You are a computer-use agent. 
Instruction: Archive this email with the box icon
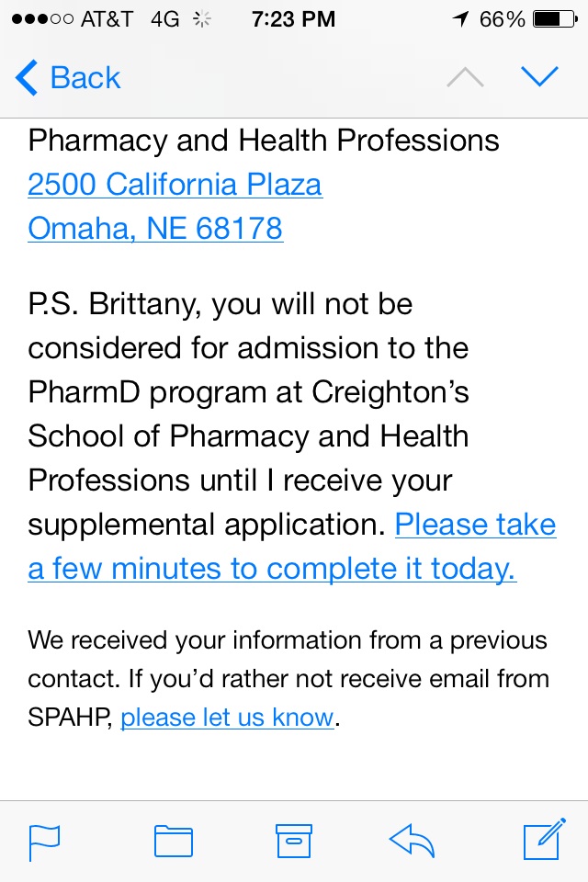(x=294, y=841)
